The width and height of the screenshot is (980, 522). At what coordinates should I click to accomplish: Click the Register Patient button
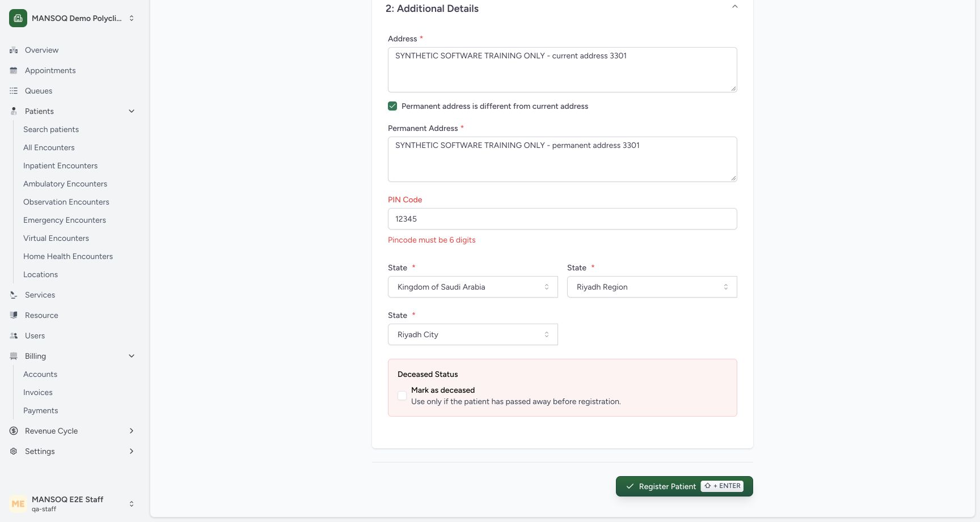click(685, 486)
